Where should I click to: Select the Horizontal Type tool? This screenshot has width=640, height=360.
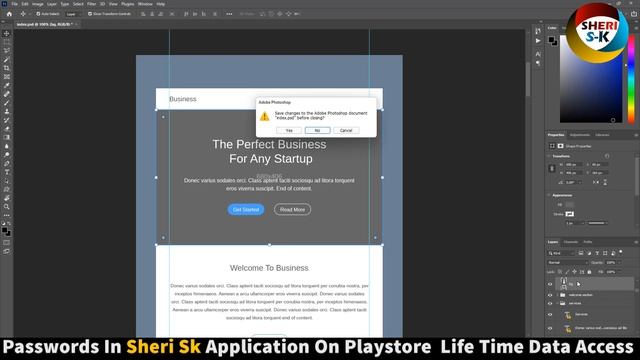7,172
